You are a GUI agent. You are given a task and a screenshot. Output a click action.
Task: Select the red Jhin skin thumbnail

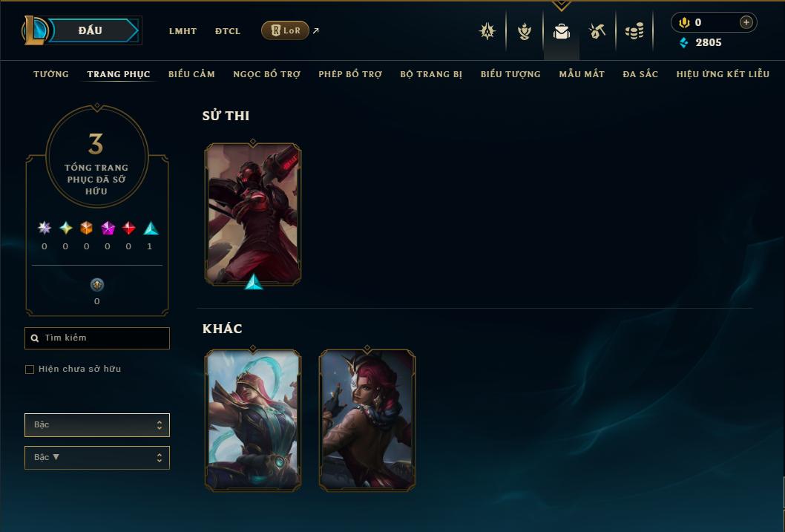tap(253, 214)
